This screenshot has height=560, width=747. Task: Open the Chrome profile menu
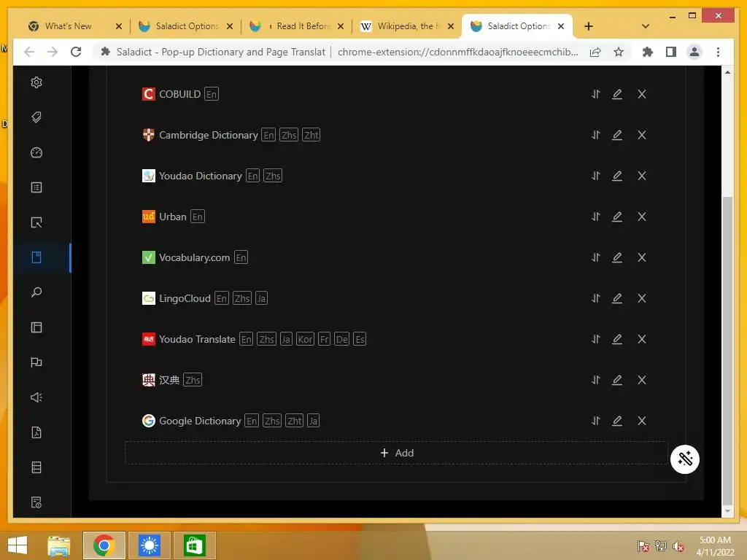tap(694, 52)
